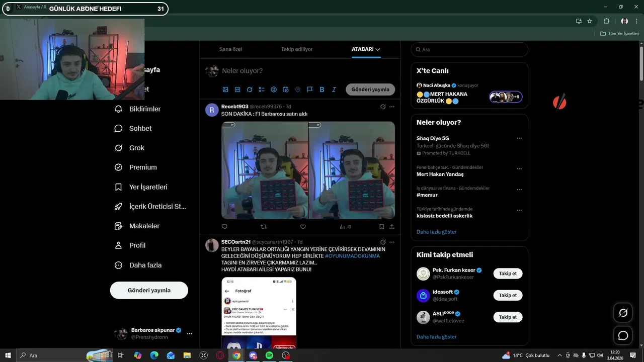Viewport: 644px width, 362px height.
Task: Tag a location on the post
Action: point(298,89)
